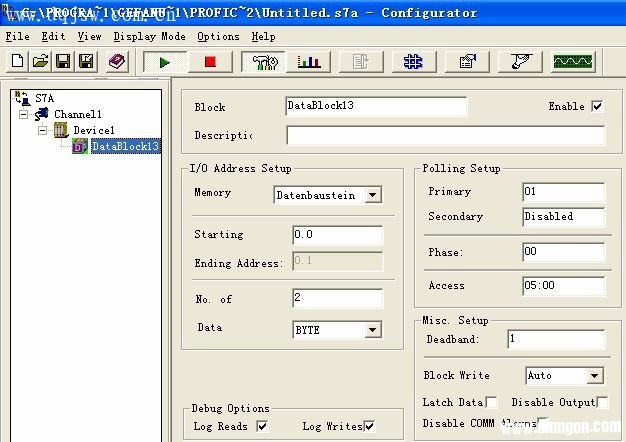Click the first Save disk icon
The image size is (626, 442).
tap(63, 62)
